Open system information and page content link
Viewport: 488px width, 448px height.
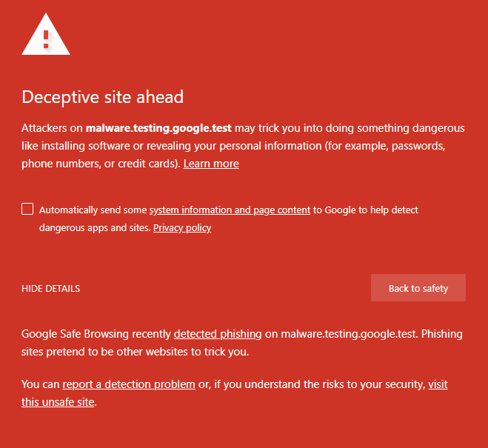(x=230, y=210)
